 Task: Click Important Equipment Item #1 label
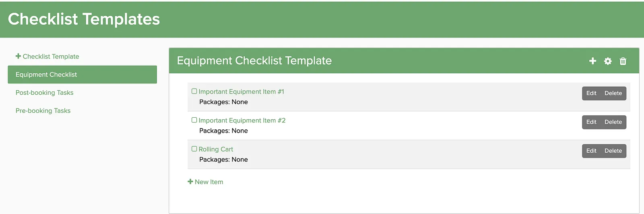(241, 91)
